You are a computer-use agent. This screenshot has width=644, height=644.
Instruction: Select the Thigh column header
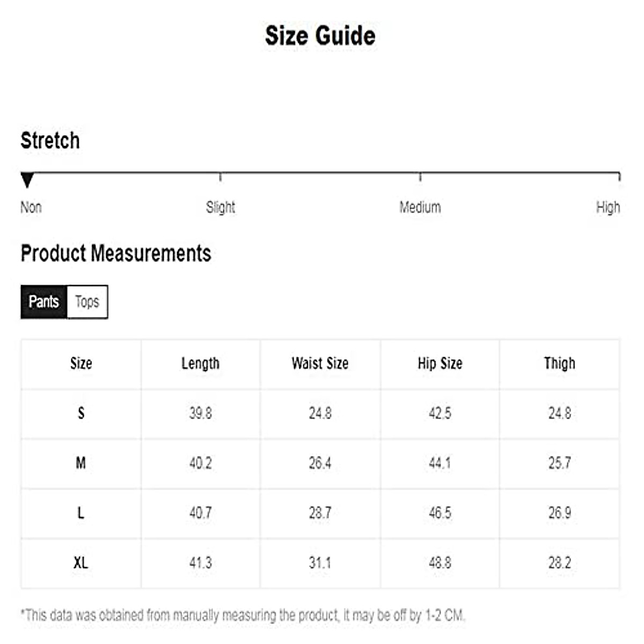559,363
